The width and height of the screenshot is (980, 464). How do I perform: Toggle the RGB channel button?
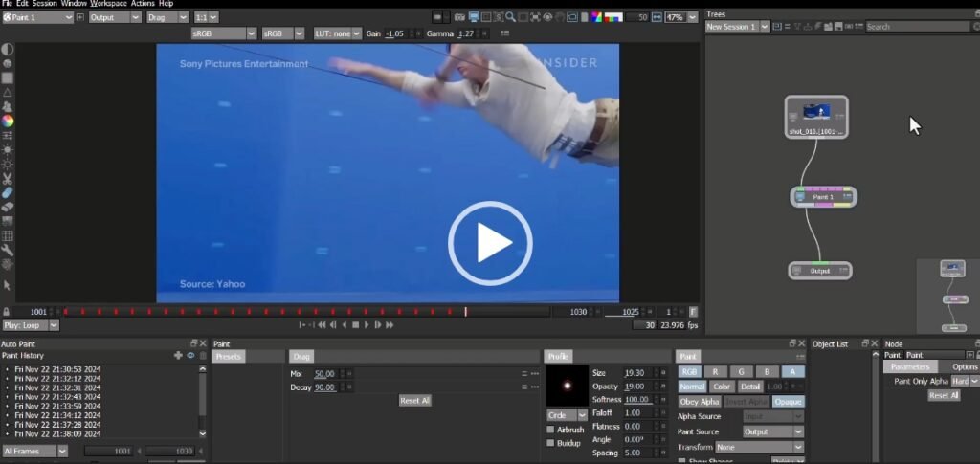click(x=689, y=371)
